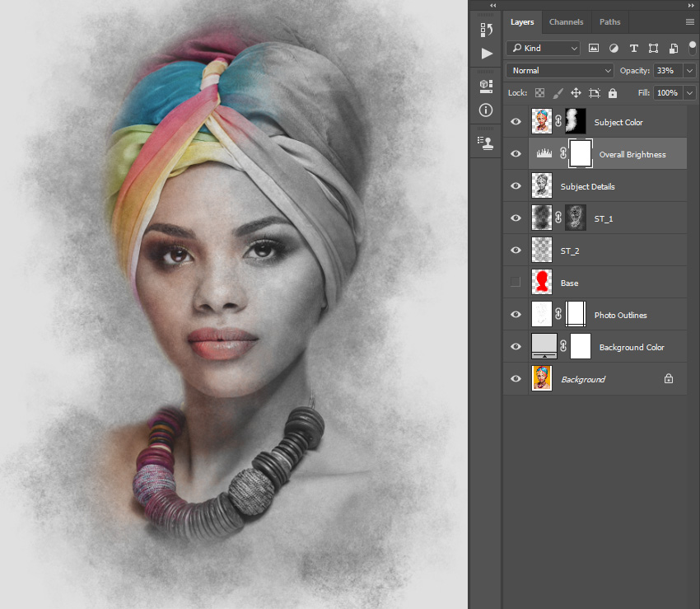
Task: Click the ST_2 layer name
Action: [570, 251]
